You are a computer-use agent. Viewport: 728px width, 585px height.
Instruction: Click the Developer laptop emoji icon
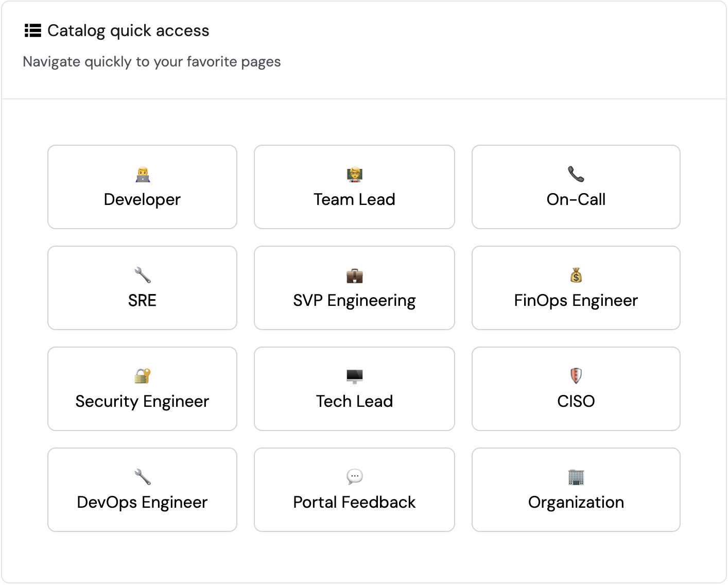(x=142, y=175)
